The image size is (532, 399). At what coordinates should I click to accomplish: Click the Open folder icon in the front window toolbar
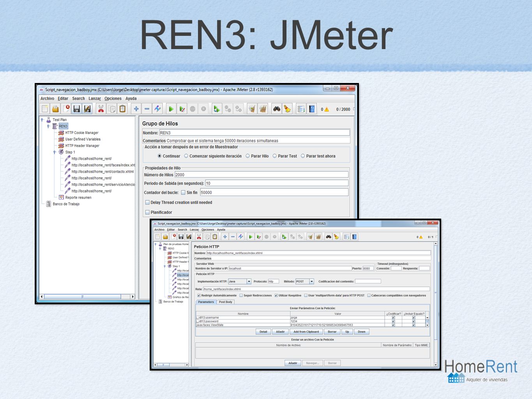click(165, 237)
